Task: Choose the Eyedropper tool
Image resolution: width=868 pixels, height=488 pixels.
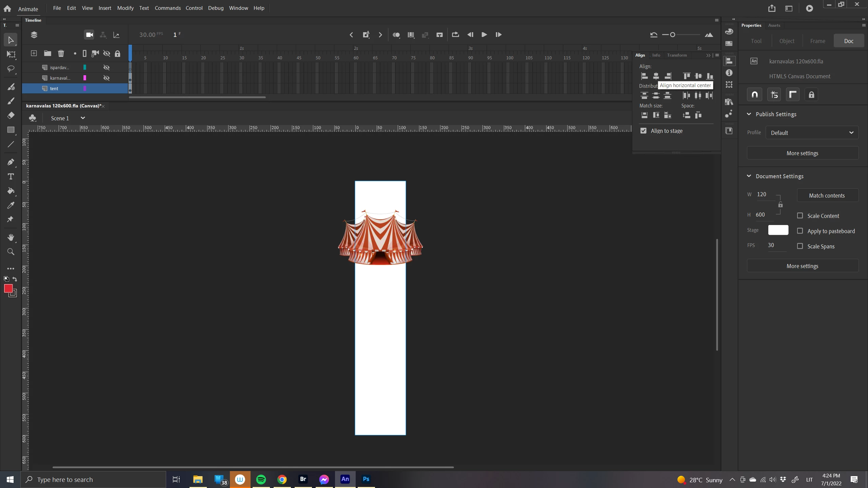Action: tap(11, 205)
